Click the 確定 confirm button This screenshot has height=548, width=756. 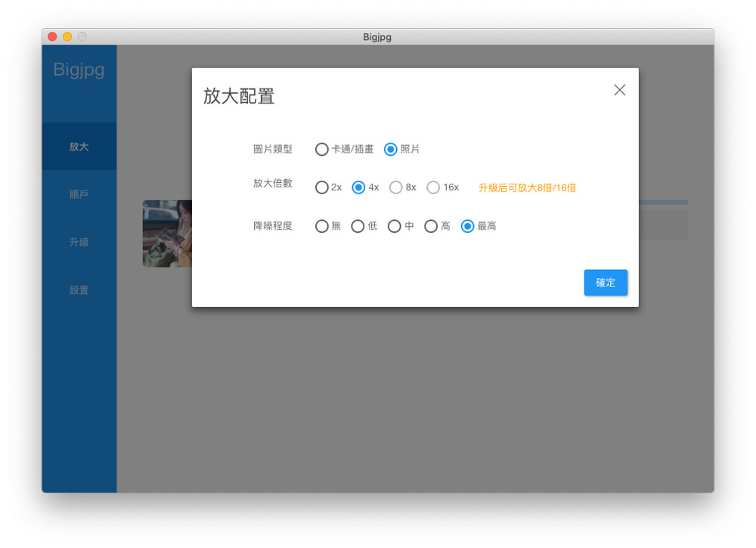[x=606, y=283]
